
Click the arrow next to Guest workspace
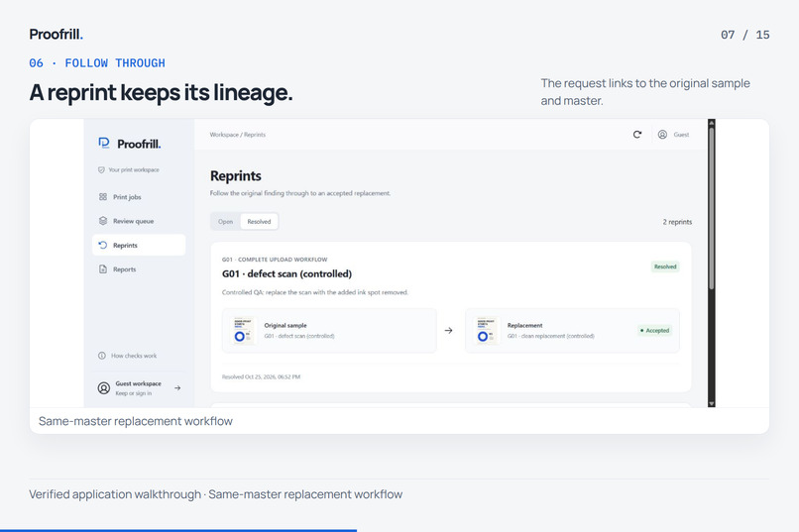click(x=177, y=388)
